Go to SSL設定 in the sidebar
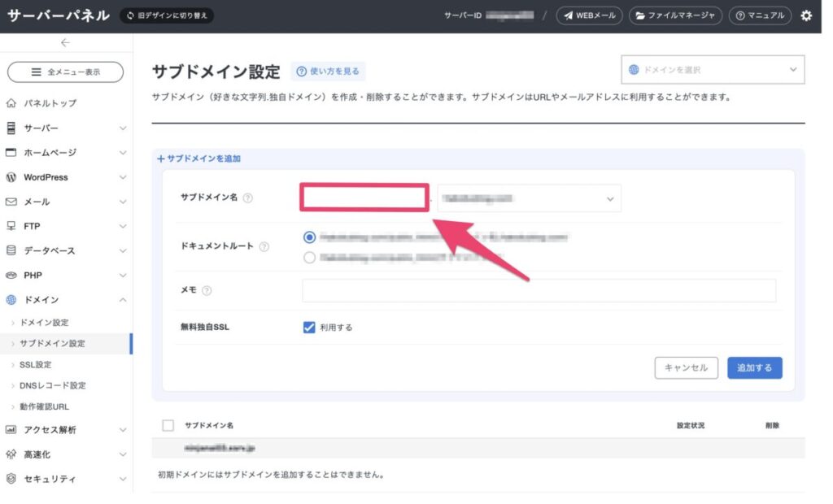Image resolution: width=833 pixels, height=504 pixels. click(x=36, y=365)
